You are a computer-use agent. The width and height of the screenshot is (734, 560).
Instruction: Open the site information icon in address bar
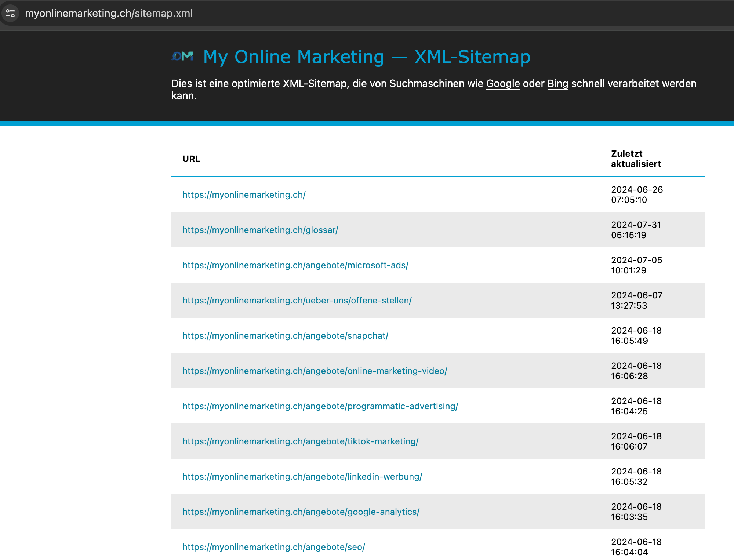(10, 13)
